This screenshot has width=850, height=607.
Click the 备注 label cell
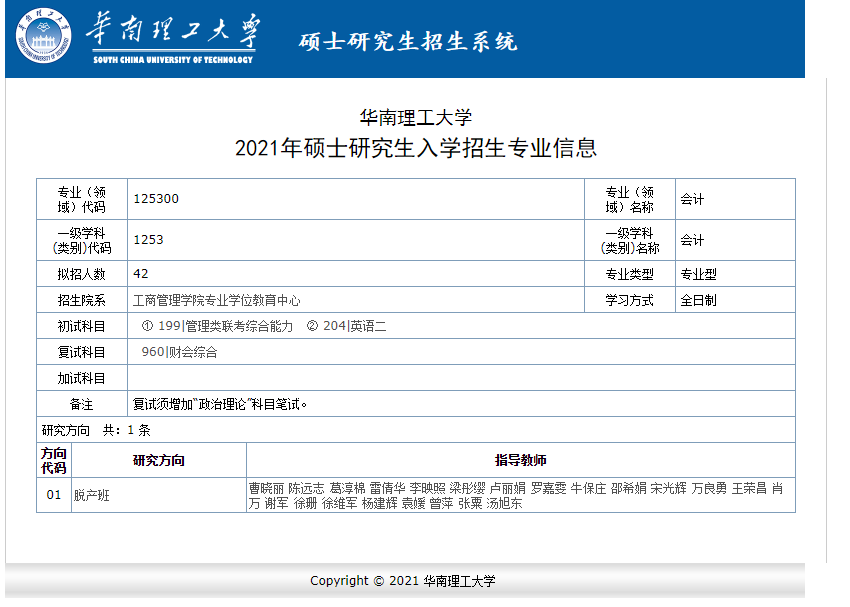coord(82,404)
